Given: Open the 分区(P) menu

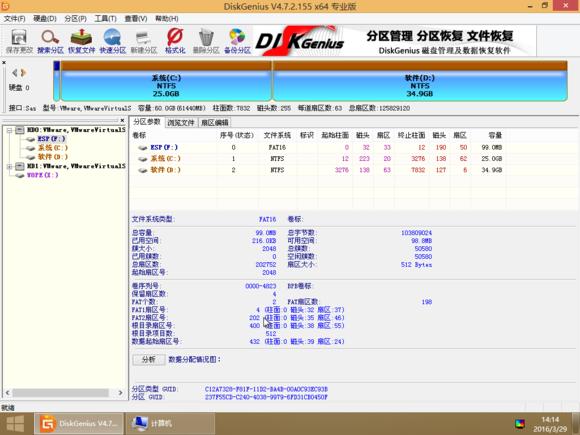Looking at the screenshot, I should [x=75, y=18].
